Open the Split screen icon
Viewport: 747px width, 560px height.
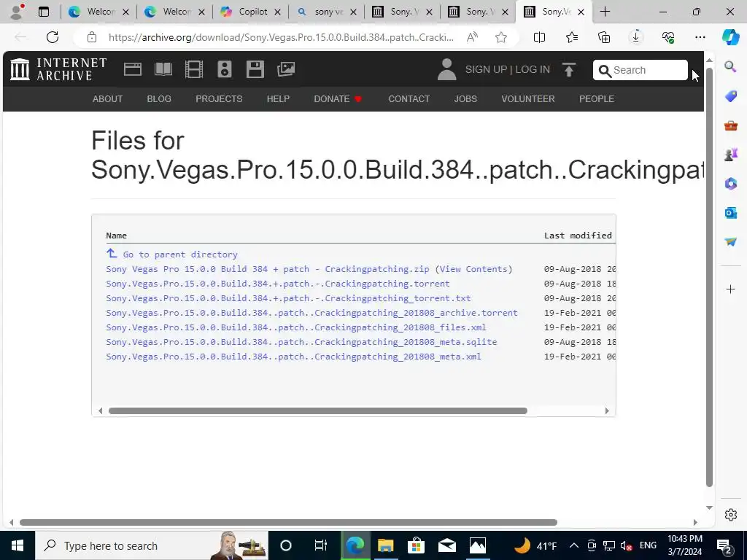[539, 37]
